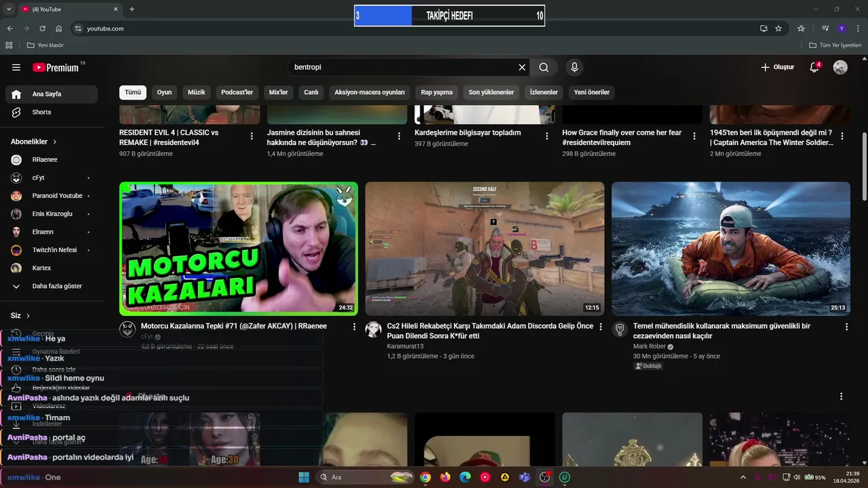Viewport: 868px width, 488px height.
Task: Click the YouTube Premium logo
Action: [57, 67]
